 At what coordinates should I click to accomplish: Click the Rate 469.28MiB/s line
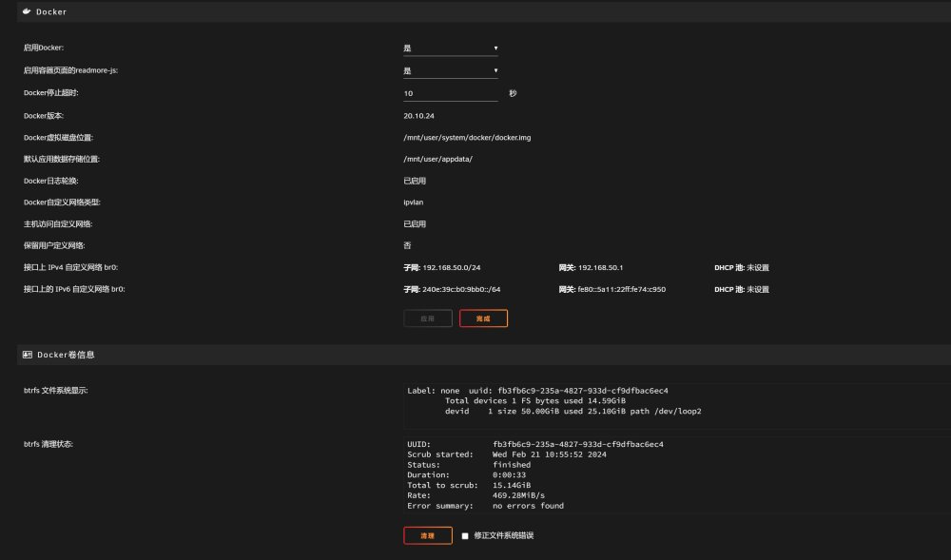pyautogui.click(x=476, y=495)
